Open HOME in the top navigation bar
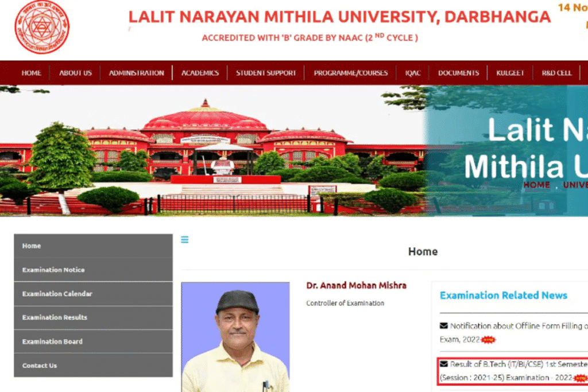This screenshot has width=588, height=392. click(31, 73)
